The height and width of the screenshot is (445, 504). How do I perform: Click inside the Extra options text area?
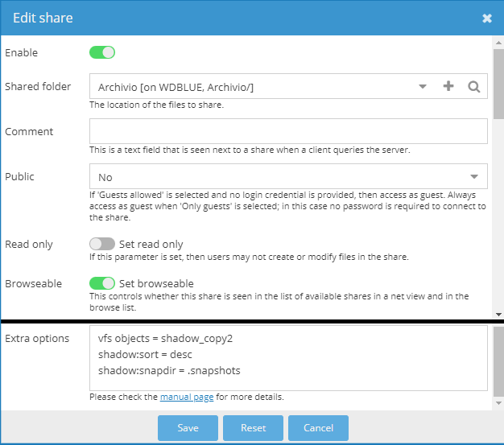pos(288,358)
